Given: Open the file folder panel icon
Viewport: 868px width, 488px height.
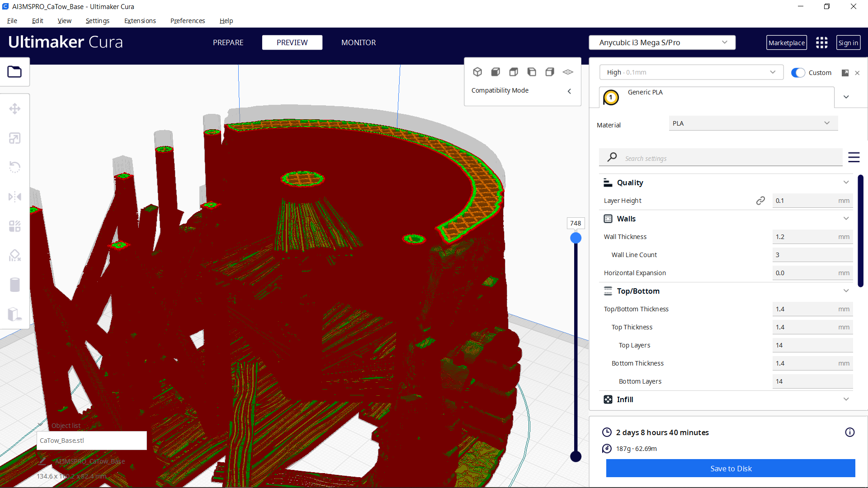Looking at the screenshot, I should [x=15, y=71].
